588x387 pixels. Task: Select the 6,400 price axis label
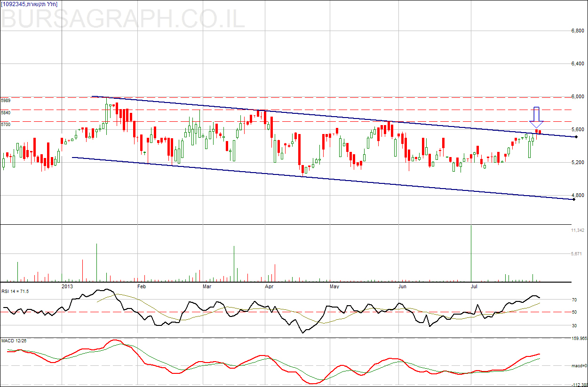click(577, 64)
